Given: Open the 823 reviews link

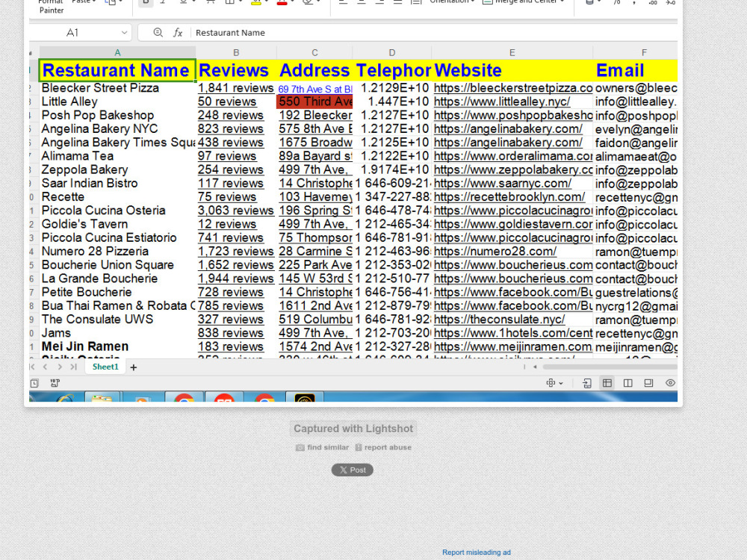Looking at the screenshot, I should (x=231, y=128).
